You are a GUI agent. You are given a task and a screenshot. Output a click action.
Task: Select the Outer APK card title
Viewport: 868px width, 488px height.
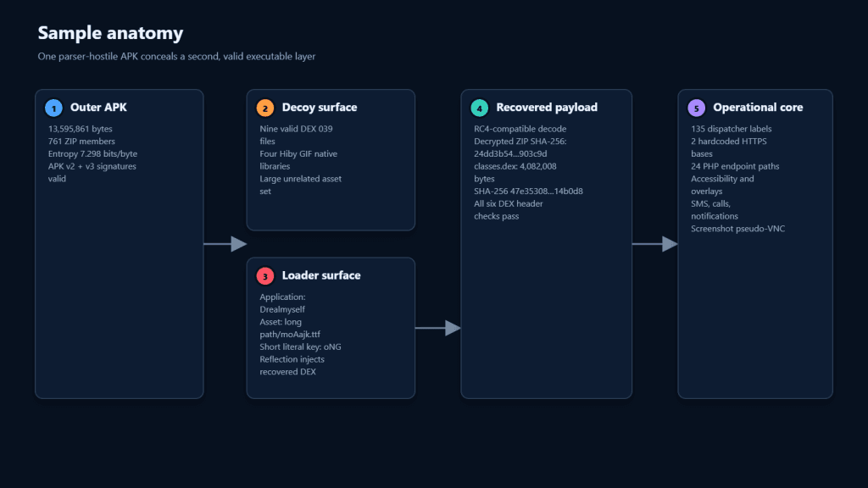point(98,108)
